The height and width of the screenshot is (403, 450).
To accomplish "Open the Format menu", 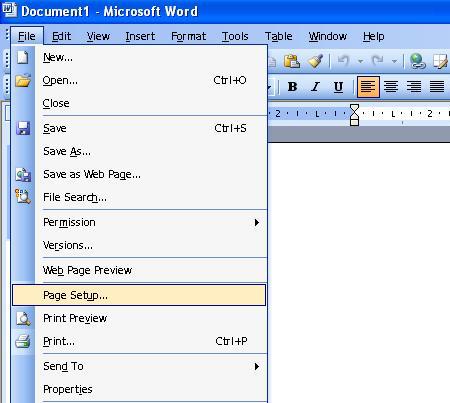I will click(188, 36).
